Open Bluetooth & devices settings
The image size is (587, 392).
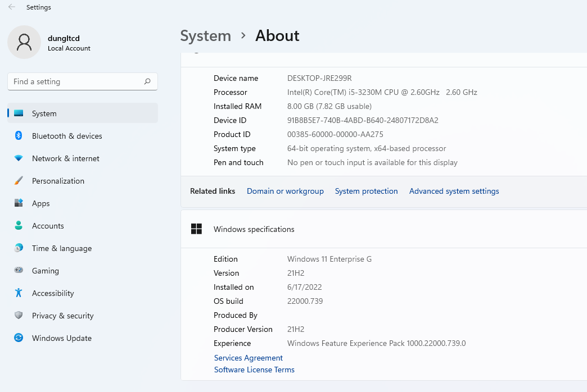(83, 136)
